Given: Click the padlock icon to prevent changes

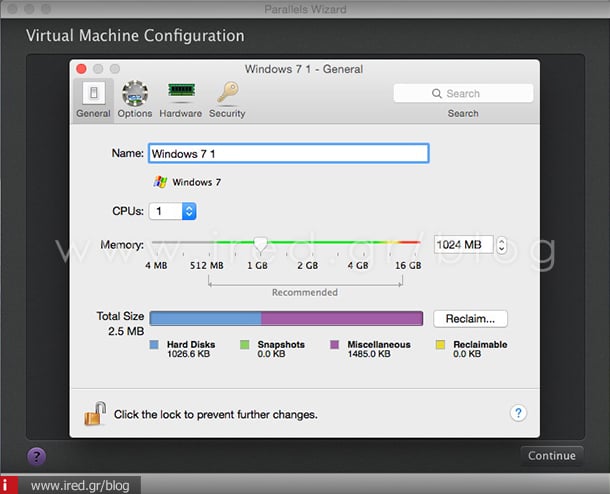Looking at the screenshot, I should coord(96,413).
